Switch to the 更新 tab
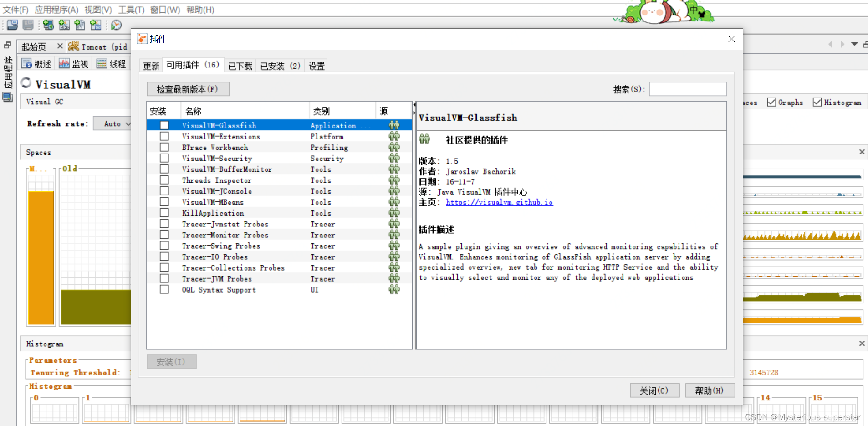The width and height of the screenshot is (868, 426). point(151,66)
